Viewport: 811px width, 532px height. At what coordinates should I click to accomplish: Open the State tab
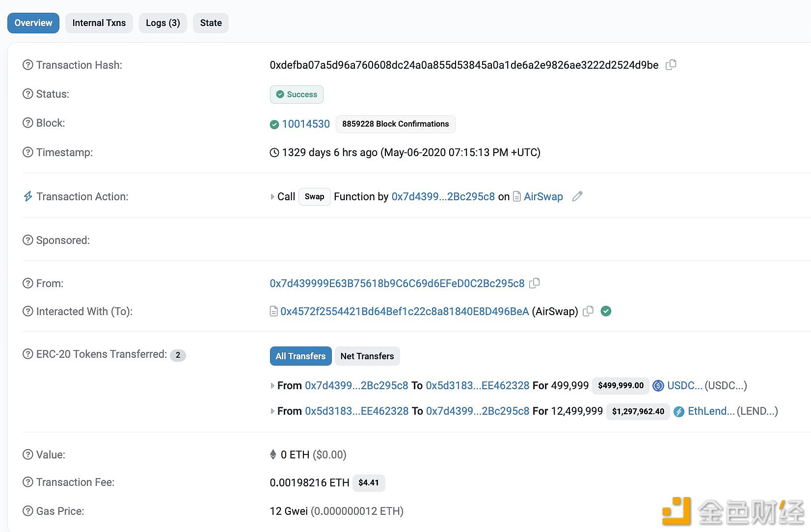tap(211, 23)
